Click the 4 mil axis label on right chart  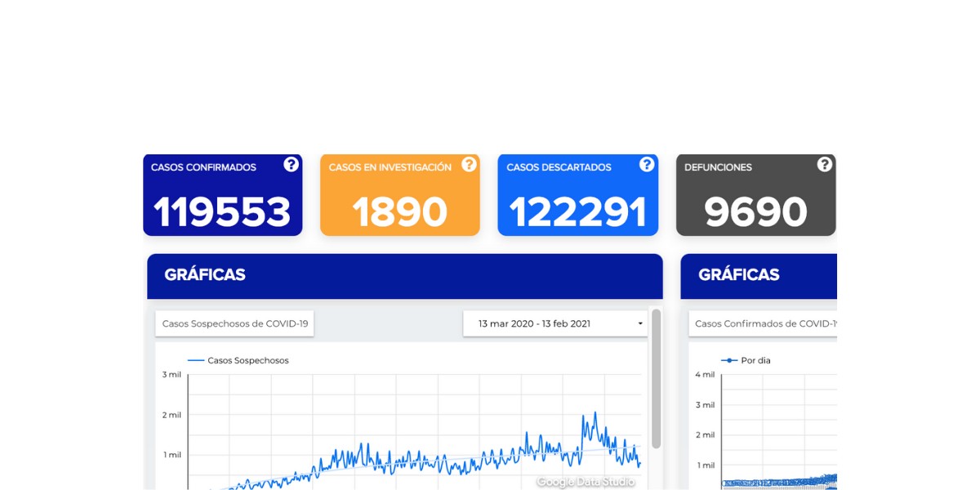tap(705, 375)
